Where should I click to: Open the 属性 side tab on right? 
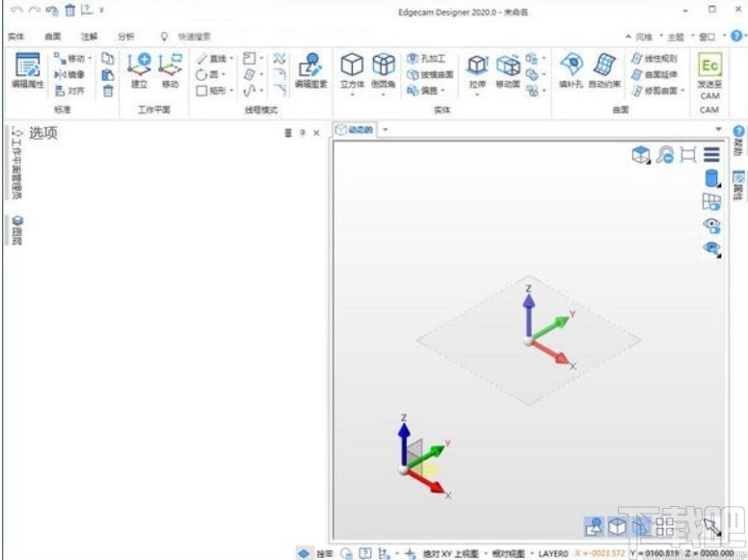738,185
